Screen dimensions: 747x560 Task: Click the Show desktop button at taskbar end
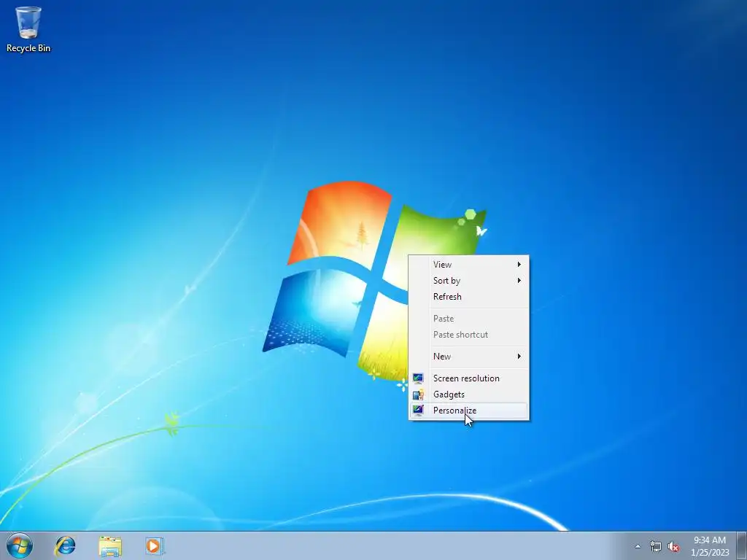[x=742, y=545]
